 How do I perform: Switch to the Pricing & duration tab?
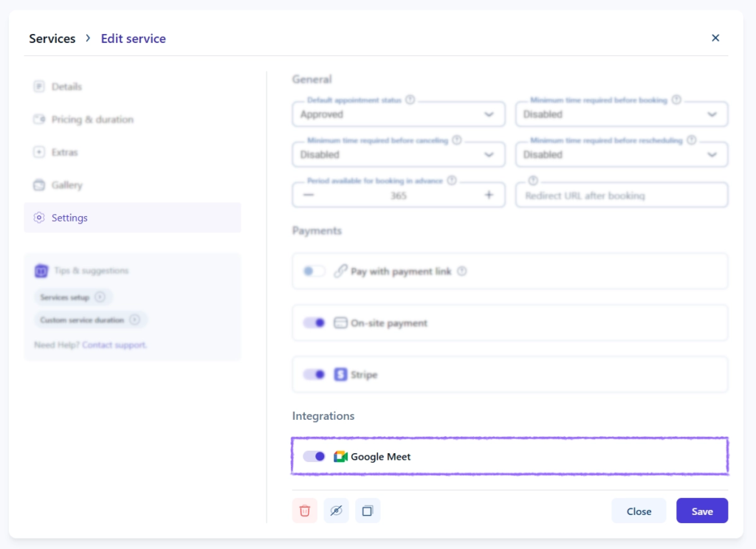click(x=92, y=120)
